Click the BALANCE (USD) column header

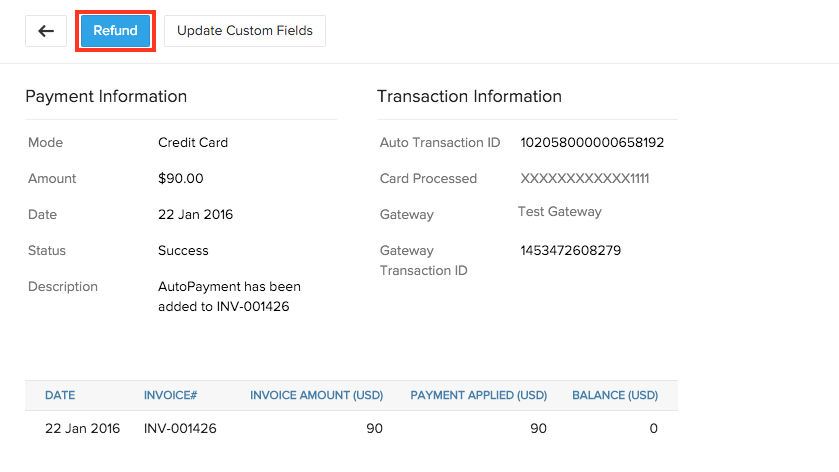point(615,396)
